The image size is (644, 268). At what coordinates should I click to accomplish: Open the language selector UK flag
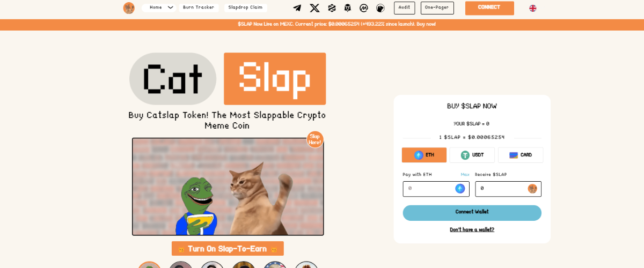(x=532, y=8)
